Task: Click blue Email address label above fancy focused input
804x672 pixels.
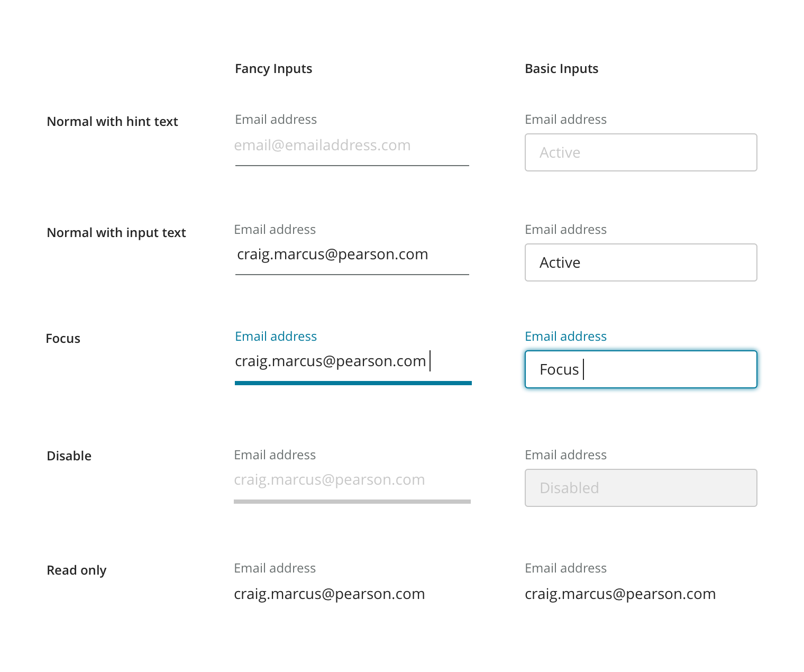Action: (x=276, y=337)
